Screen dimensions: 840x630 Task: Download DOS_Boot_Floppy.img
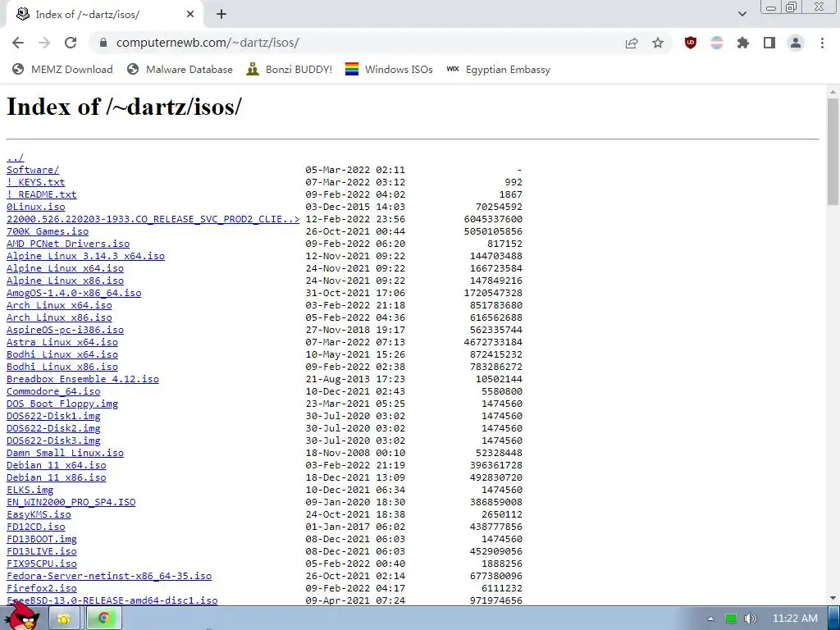click(62, 404)
